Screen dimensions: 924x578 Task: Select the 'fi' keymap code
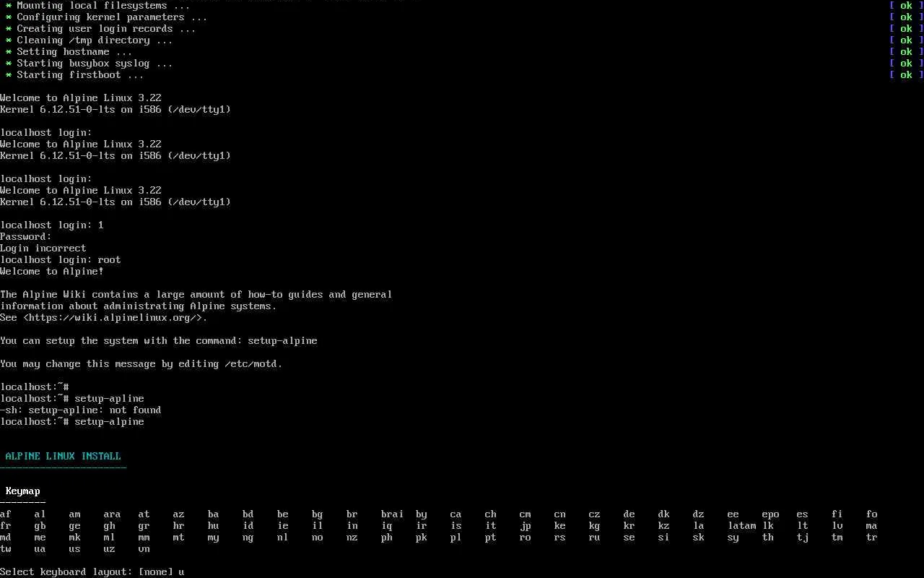(837, 514)
